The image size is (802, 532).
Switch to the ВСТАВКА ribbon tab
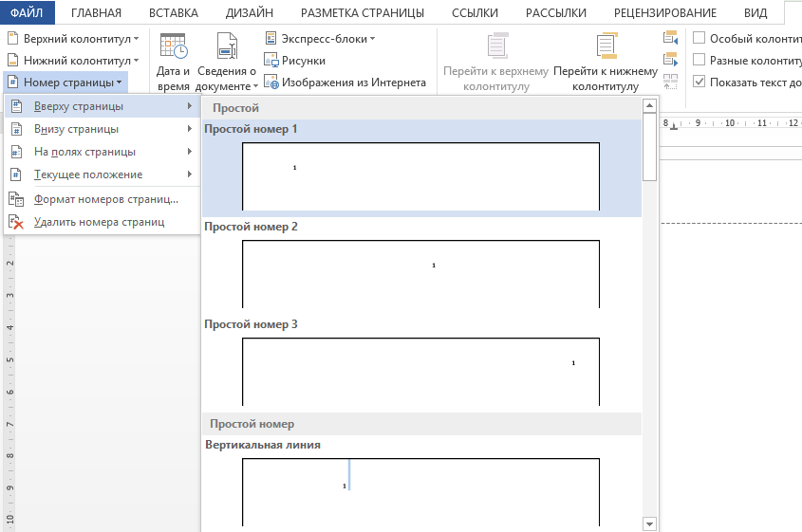click(x=173, y=12)
